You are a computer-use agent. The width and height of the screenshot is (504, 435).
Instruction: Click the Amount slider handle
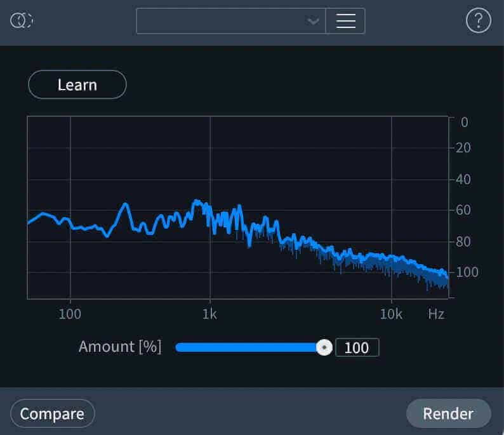pos(324,347)
